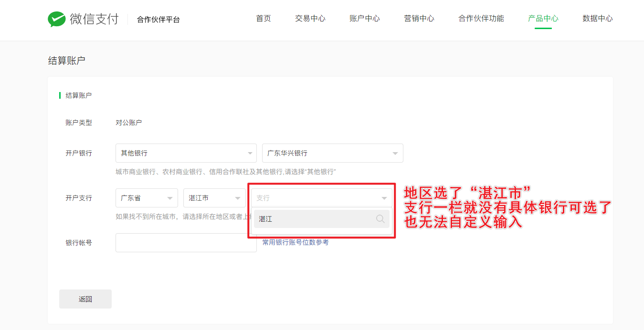Open 常用银行账号位数参考 link

click(x=296, y=242)
